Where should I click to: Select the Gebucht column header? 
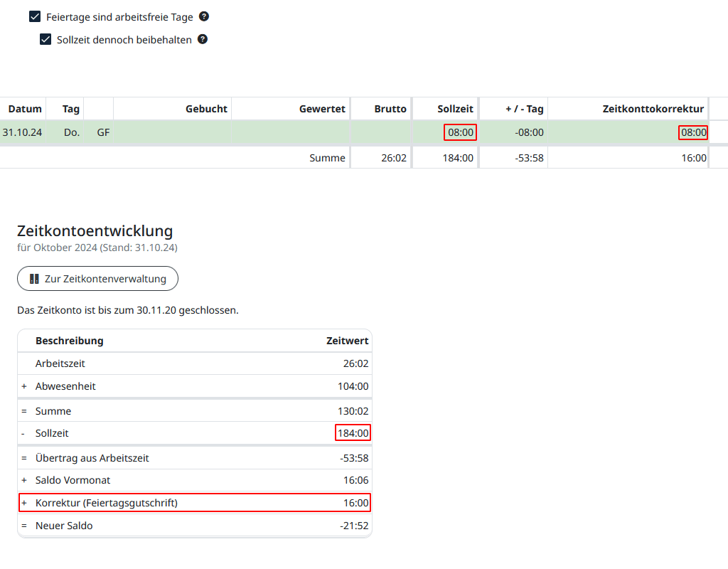[206, 109]
